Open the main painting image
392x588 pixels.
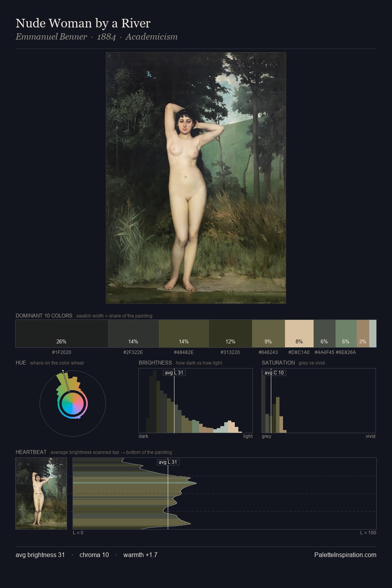point(196,178)
